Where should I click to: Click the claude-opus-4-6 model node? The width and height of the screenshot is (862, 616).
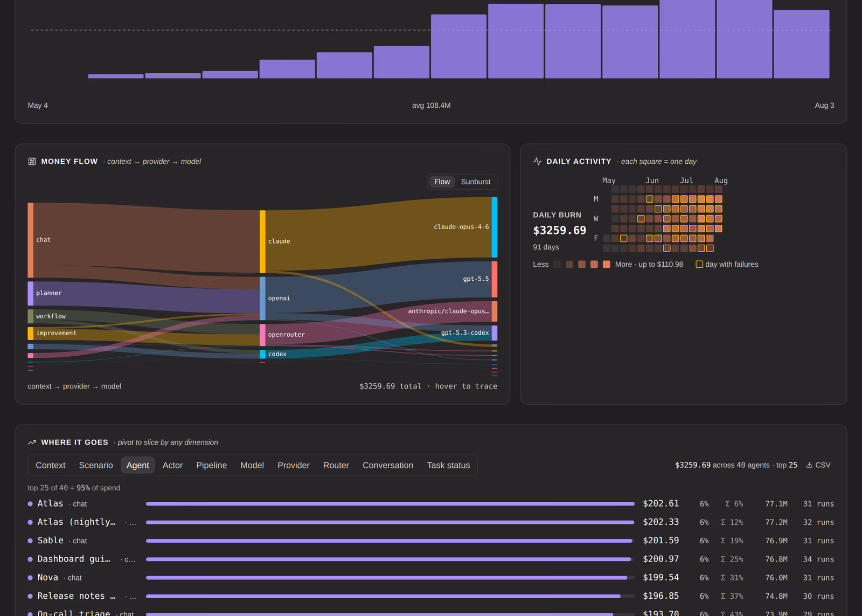click(495, 227)
